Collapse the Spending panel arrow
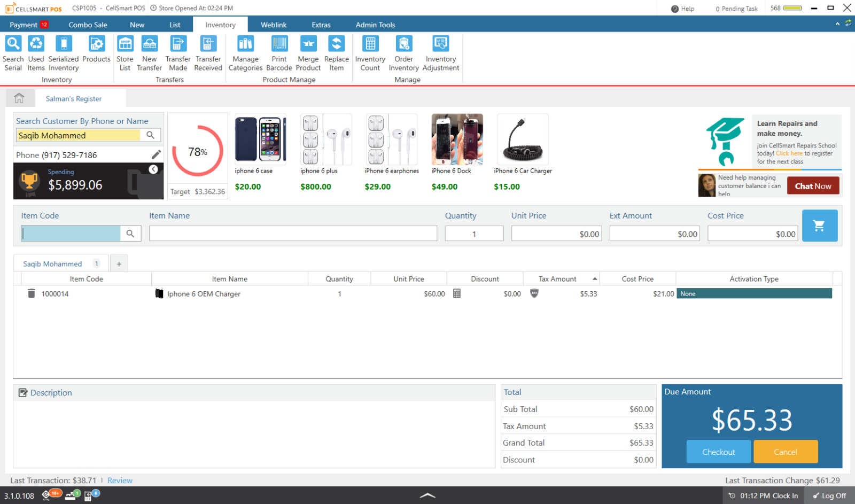 tap(154, 169)
